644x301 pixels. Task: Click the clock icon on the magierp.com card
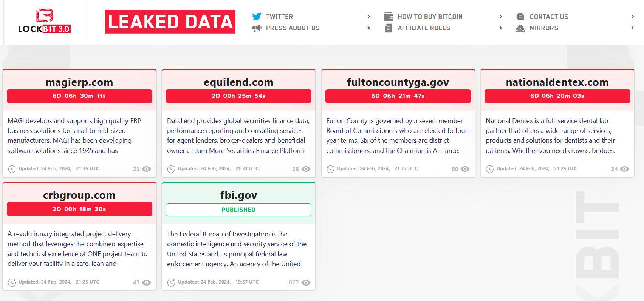[x=12, y=169]
